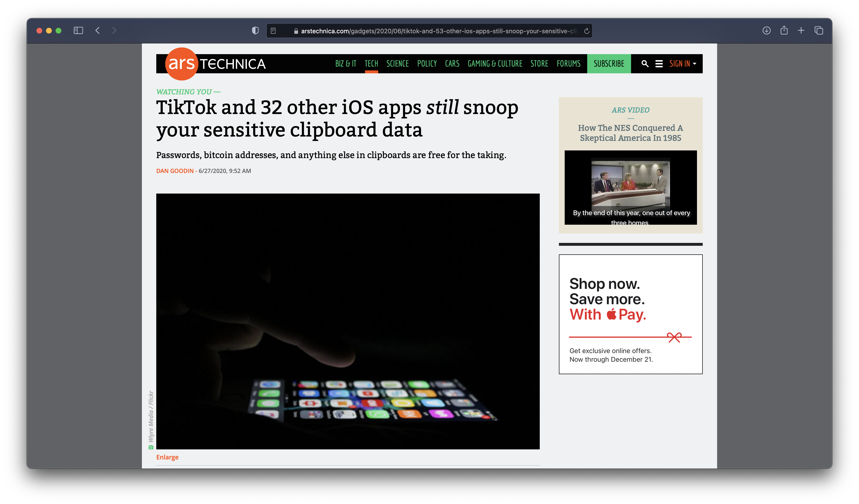This screenshot has height=504, width=859.
Task: Open the privacy report shield icon
Action: pos(255,31)
